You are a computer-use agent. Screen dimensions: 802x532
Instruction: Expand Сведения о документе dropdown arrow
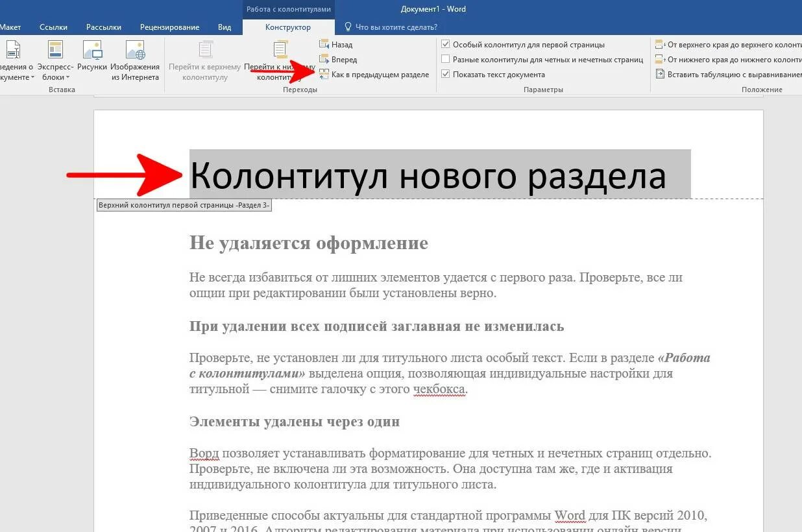pyautogui.click(x=32, y=78)
